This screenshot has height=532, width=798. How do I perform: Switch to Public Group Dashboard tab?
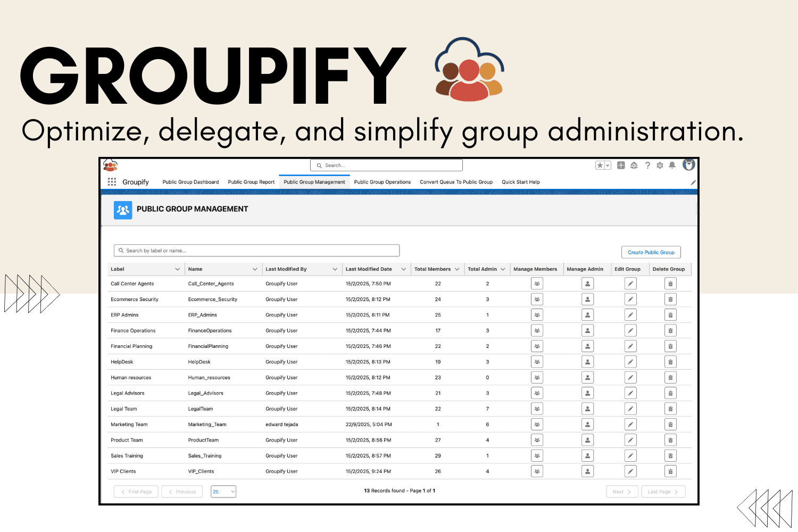(x=190, y=182)
